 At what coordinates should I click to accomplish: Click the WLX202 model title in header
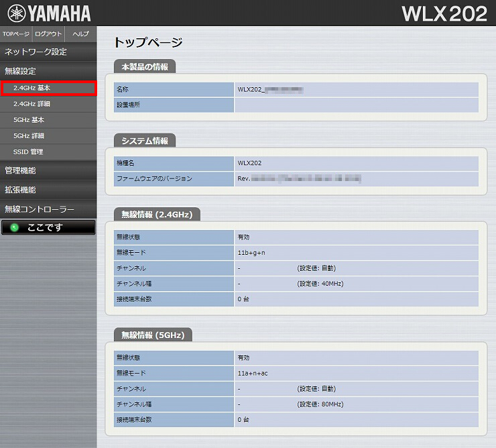pyautogui.click(x=444, y=14)
